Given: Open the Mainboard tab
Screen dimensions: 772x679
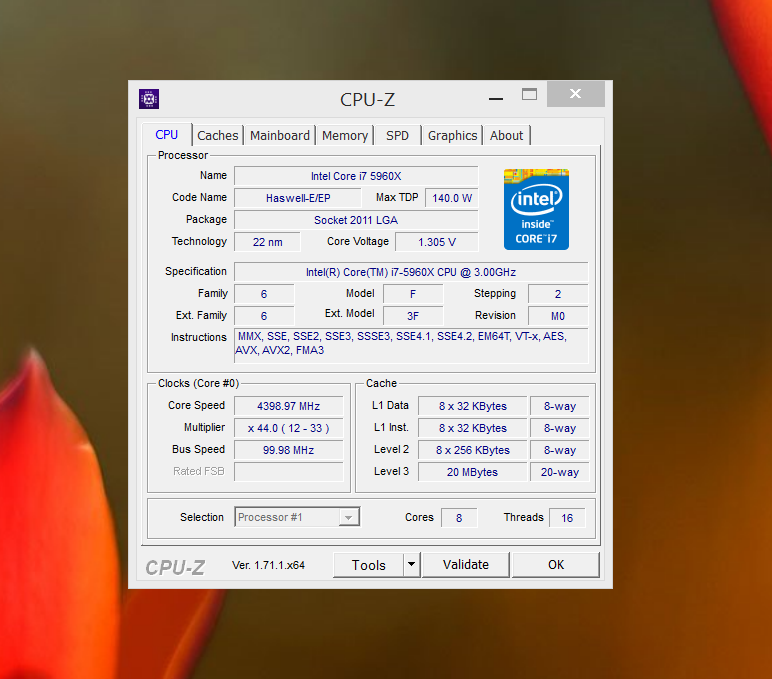Looking at the screenshot, I should point(280,135).
